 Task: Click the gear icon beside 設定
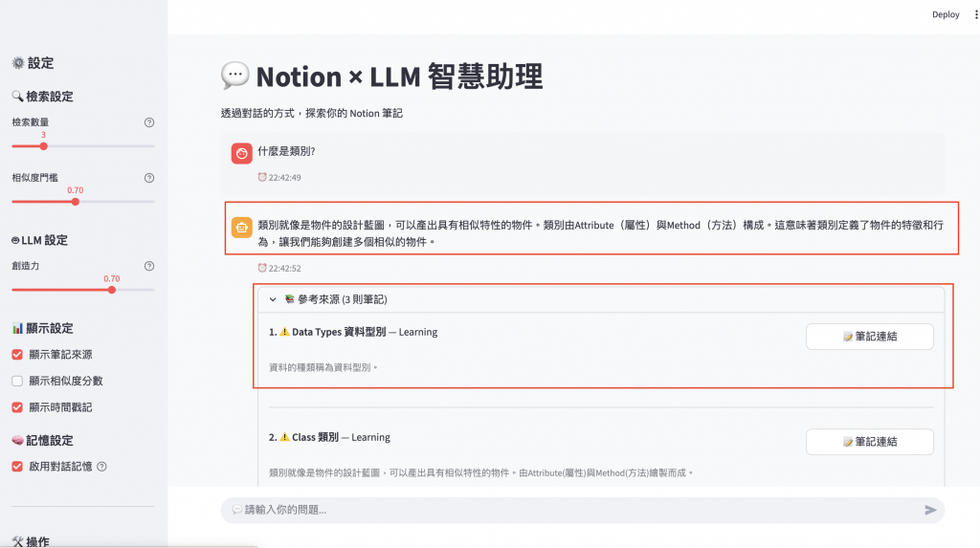(x=18, y=62)
